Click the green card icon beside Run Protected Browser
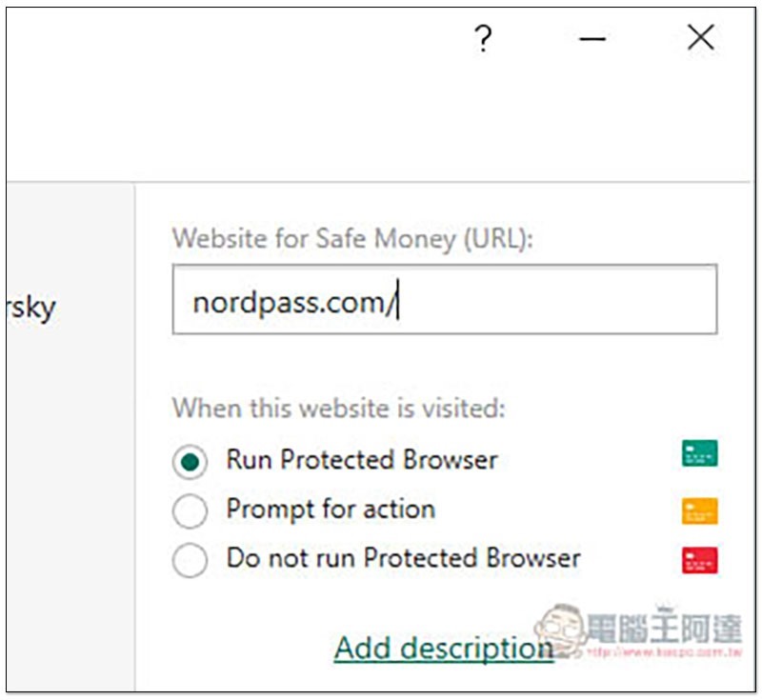 click(x=699, y=453)
